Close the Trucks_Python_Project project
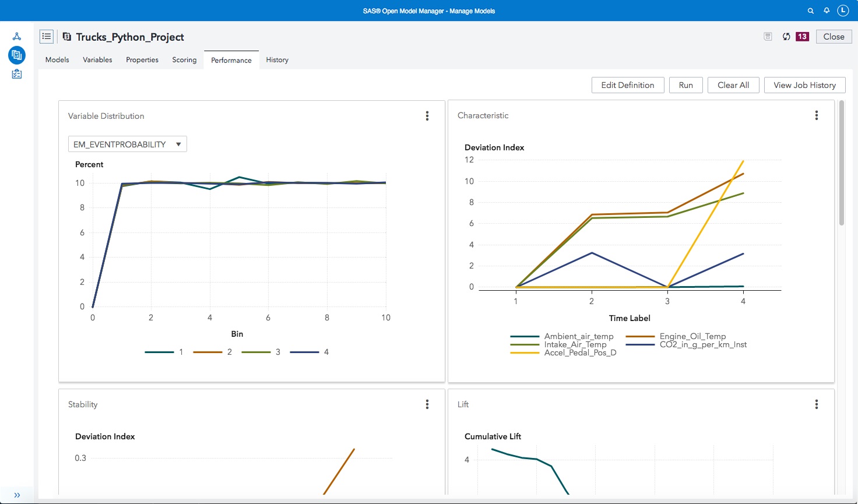This screenshot has height=504, width=858. pyautogui.click(x=834, y=37)
